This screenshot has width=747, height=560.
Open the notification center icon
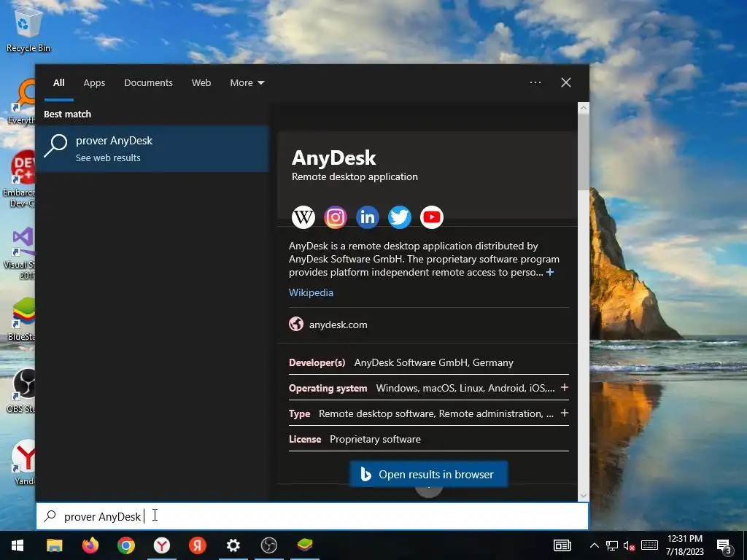(x=724, y=545)
